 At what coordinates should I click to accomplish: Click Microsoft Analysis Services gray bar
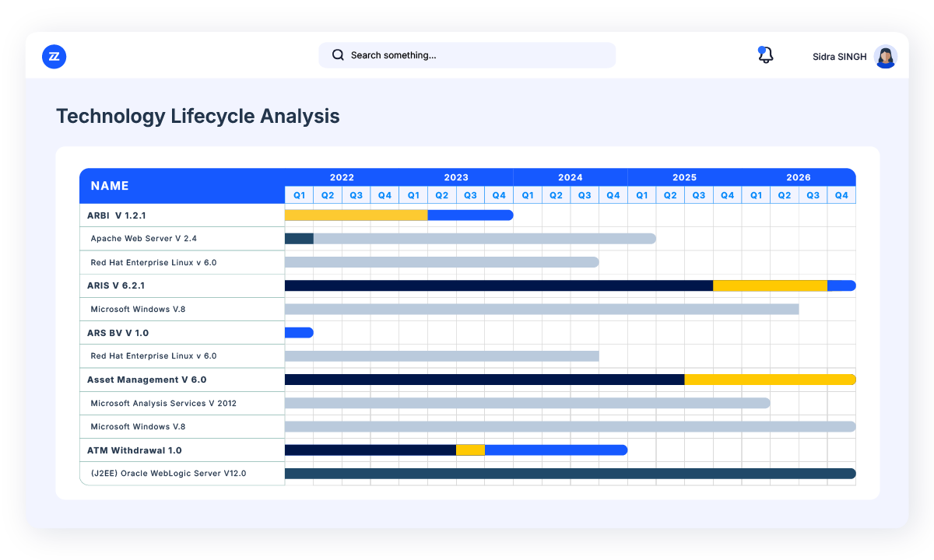528,403
